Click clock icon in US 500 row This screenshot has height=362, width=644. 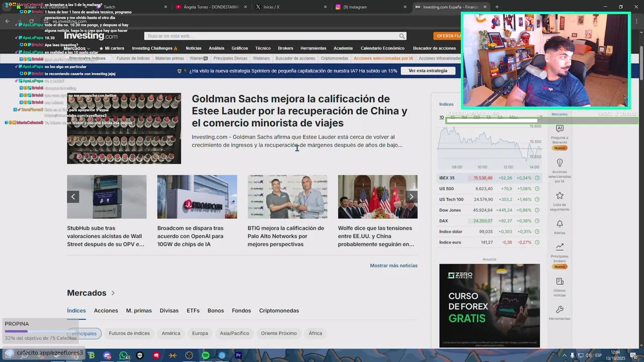537,189
